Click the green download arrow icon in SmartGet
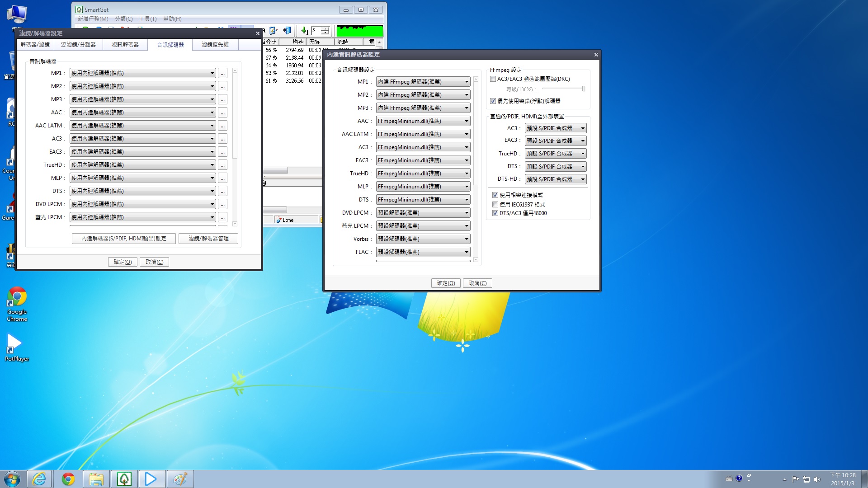The height and width of the screenshot is (488, 868). pos(305,31)
